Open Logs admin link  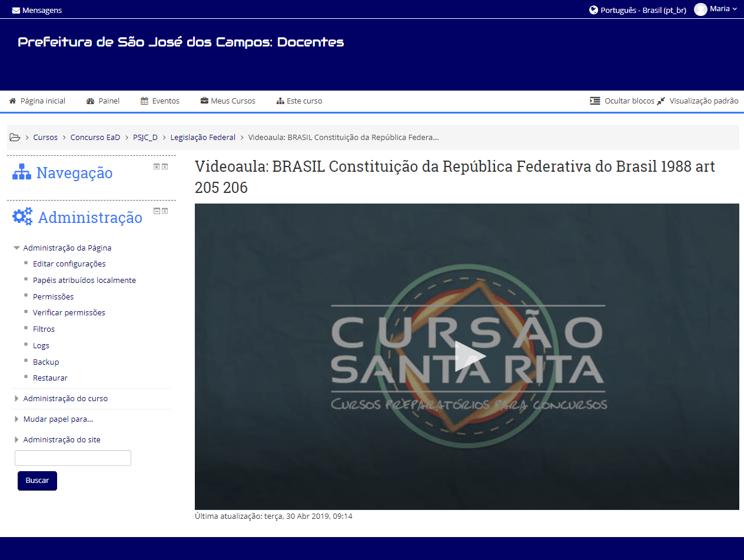pos(41,345)
